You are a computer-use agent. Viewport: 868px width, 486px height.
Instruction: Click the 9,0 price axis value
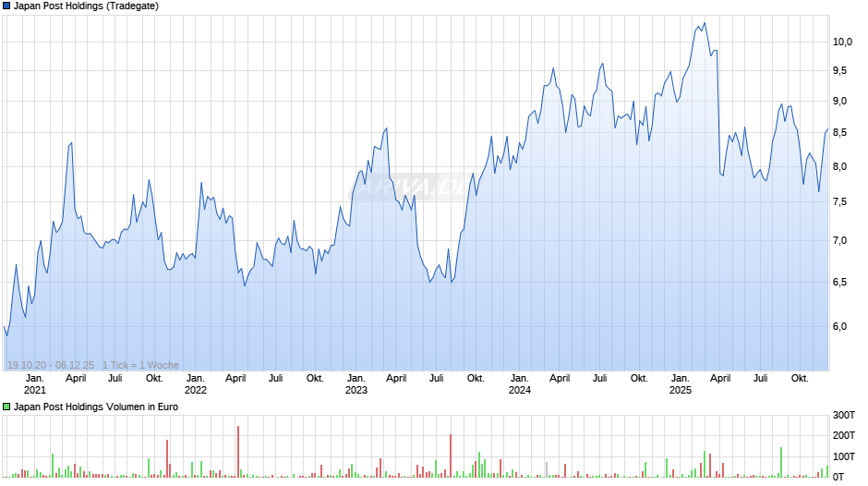(x=839, y=101)
